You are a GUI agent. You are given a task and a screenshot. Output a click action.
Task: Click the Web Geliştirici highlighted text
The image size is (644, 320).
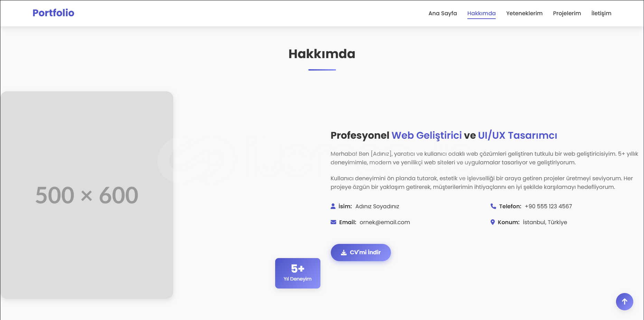427,135
